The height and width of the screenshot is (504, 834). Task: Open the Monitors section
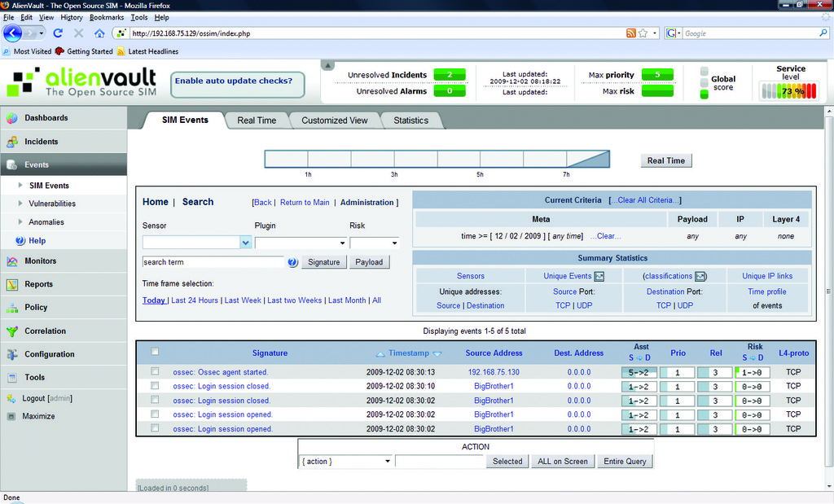pos(41,261)
